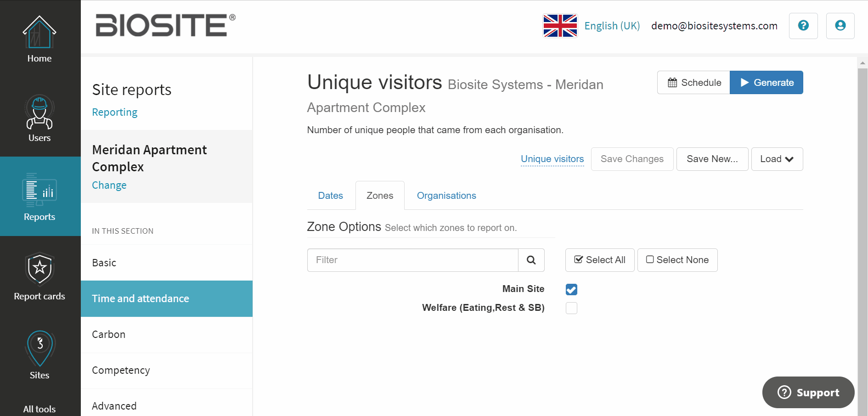Follow the Change site link
Image resolution: width=868 pixels, height=416 pixels.
(x=109, y=185)
